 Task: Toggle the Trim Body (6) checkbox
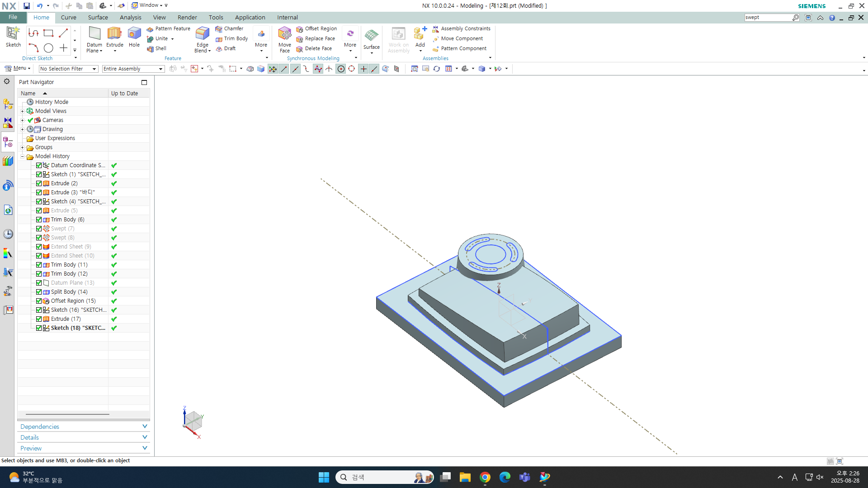point(39,220)
